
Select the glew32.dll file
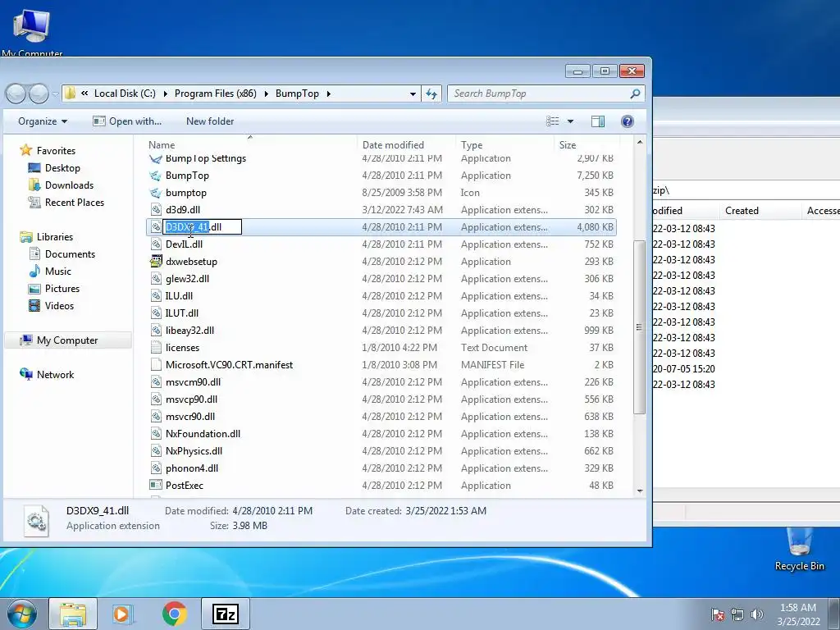pyautogui.click(x=187, y=279)
